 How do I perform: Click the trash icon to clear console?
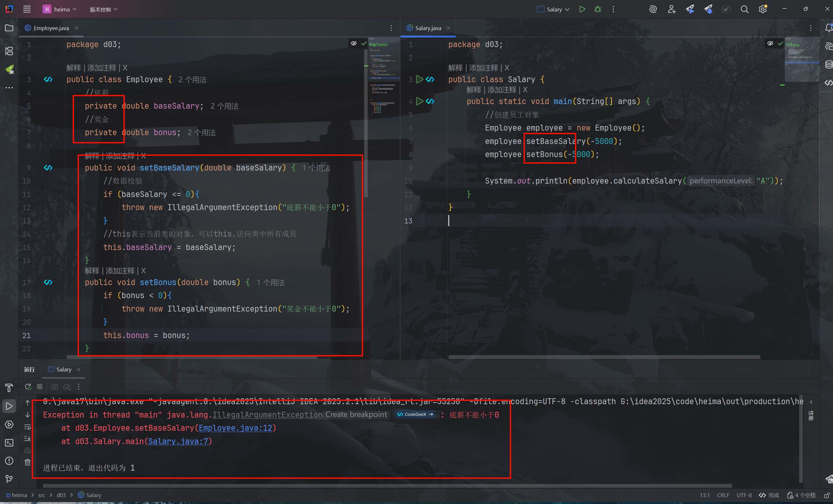click(28, 462)
